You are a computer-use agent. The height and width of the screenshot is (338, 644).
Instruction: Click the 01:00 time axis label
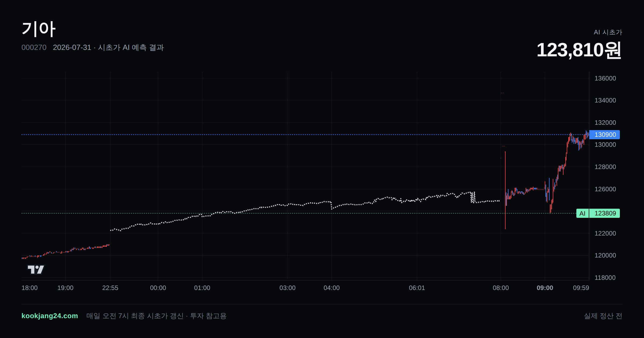coord(202,288)
